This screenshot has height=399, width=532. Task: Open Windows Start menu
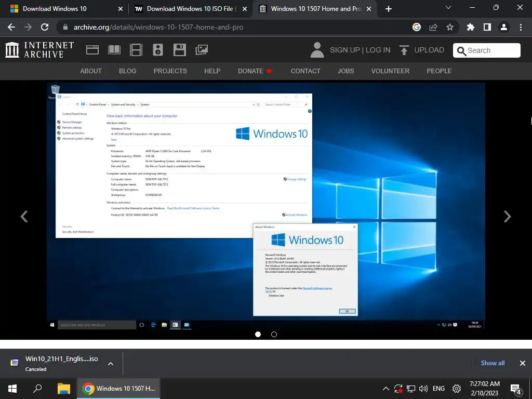point(12,389)
